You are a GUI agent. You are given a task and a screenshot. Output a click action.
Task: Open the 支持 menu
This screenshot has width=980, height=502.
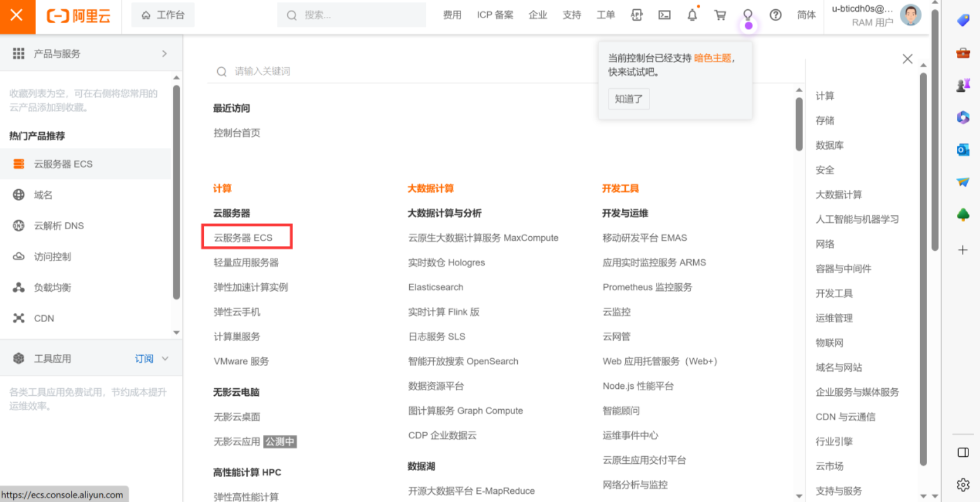572,15
